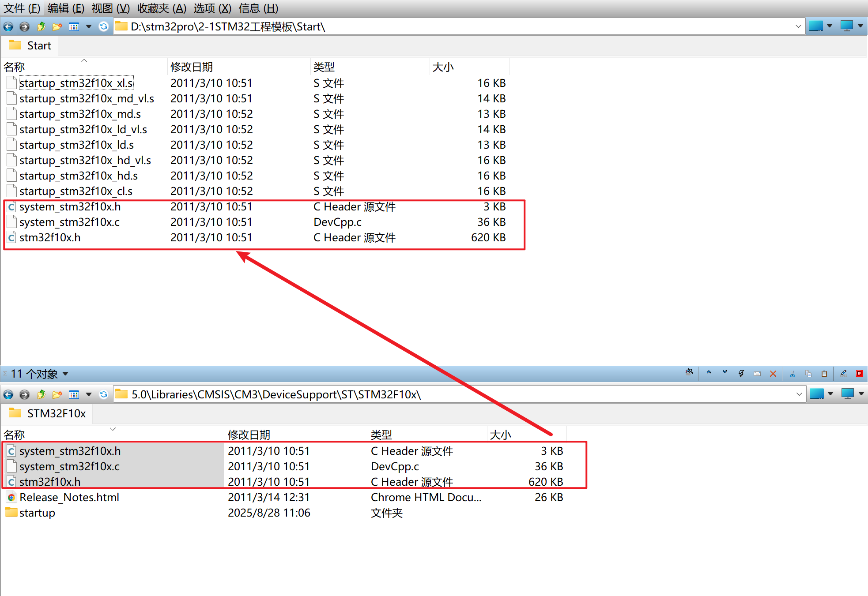This screenshot has width=868, height=596.
Task: Click the drive icon in top pane
Action: 815,26
